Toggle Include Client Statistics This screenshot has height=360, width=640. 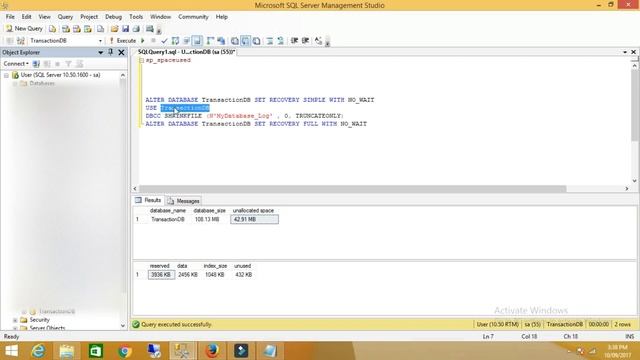(x=221, y=41)
